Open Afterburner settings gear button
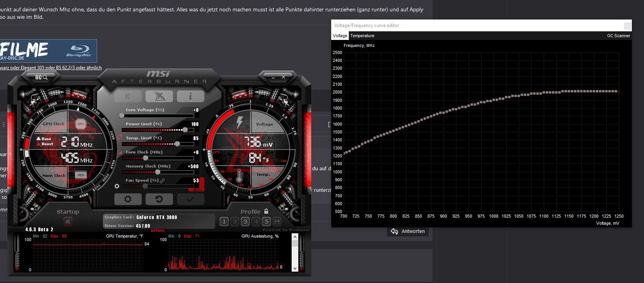The width and height of the screenshot is (644, 283). pyautogui.click(x=128, y=199)
